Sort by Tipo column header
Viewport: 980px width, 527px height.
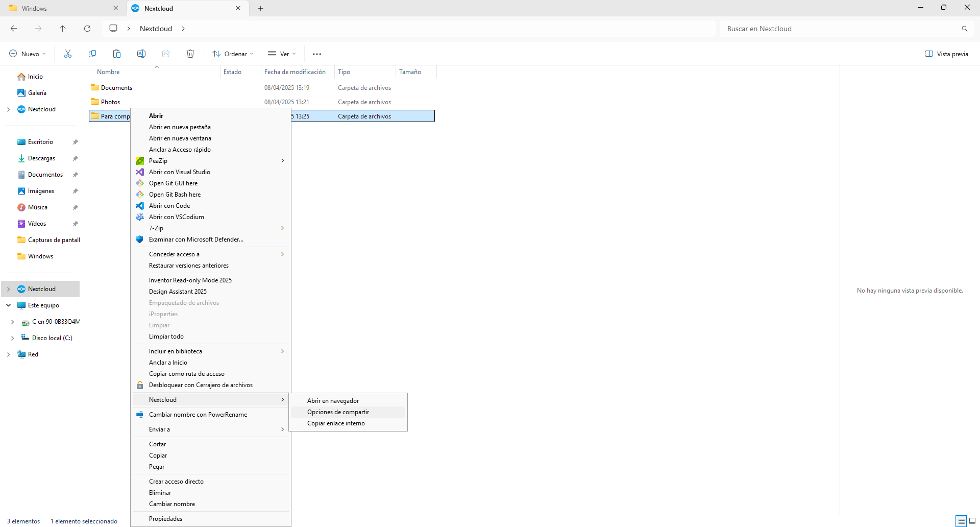365,72
